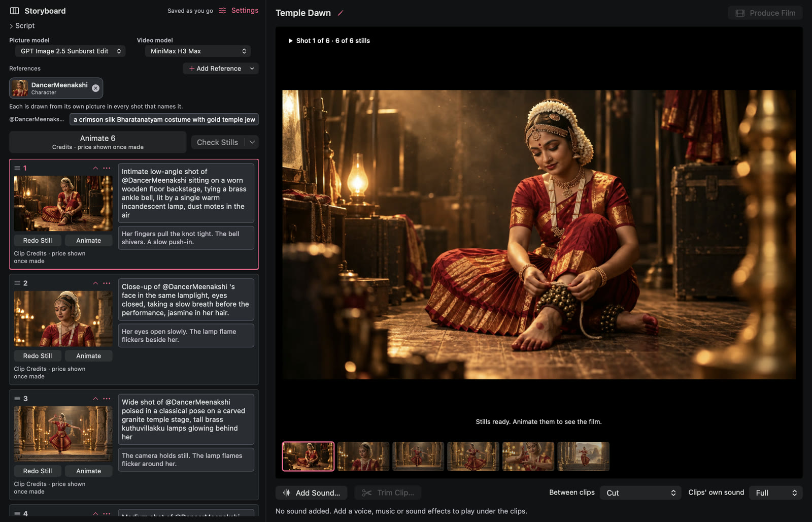The image size is (812, 522).
Task: Open more options menu for shot 3
Action: coord(107,399)
